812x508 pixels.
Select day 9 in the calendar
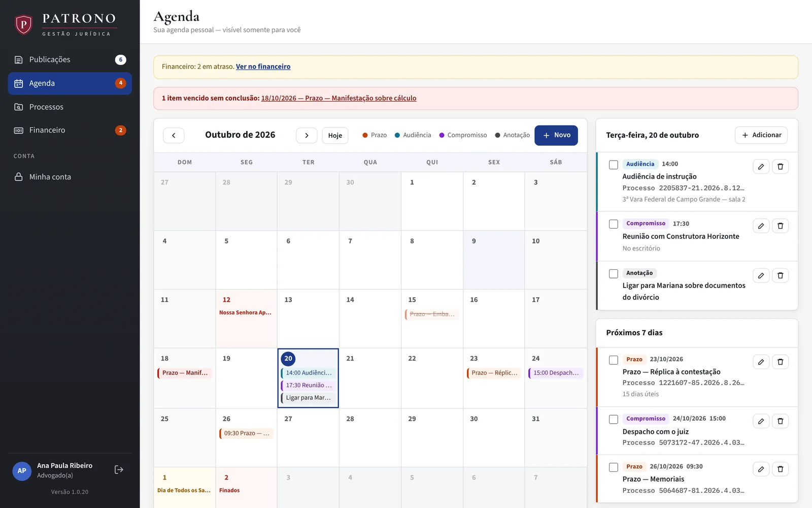pos(494,260)
